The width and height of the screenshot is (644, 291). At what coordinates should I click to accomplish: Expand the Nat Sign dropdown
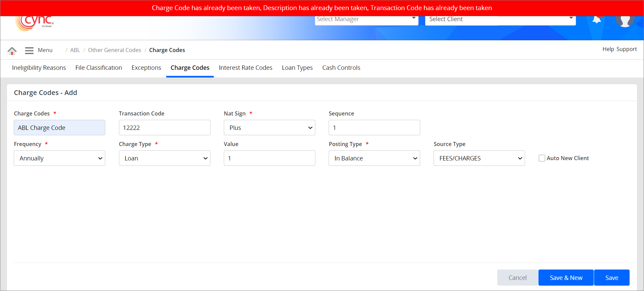point(269,128)
